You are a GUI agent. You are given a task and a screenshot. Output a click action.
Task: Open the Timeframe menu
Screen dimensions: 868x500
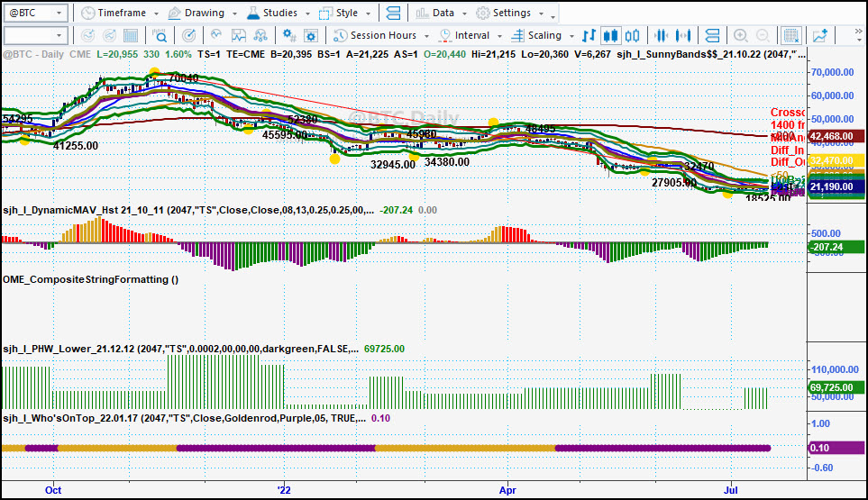[114, 13]
